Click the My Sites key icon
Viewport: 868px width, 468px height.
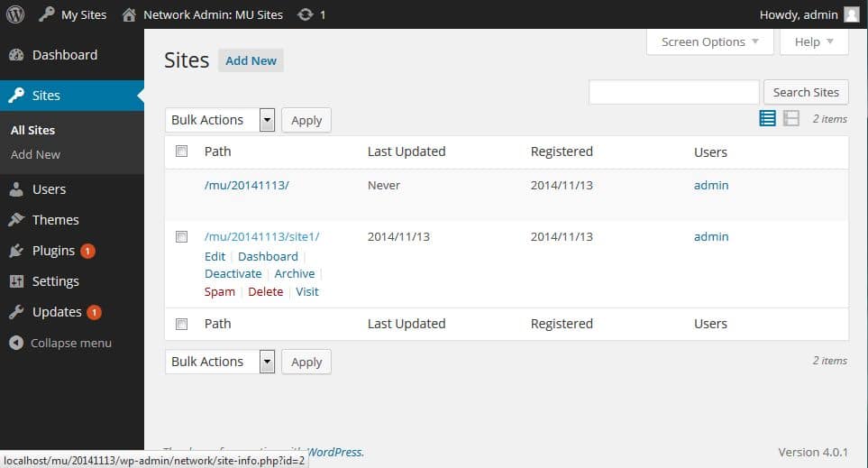[x=47, y=14]
